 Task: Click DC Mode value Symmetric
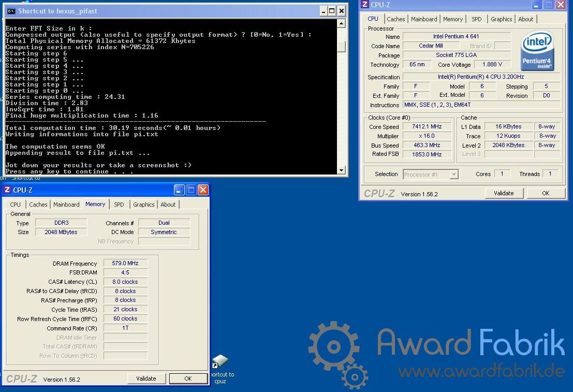click(x=164, y=232)
